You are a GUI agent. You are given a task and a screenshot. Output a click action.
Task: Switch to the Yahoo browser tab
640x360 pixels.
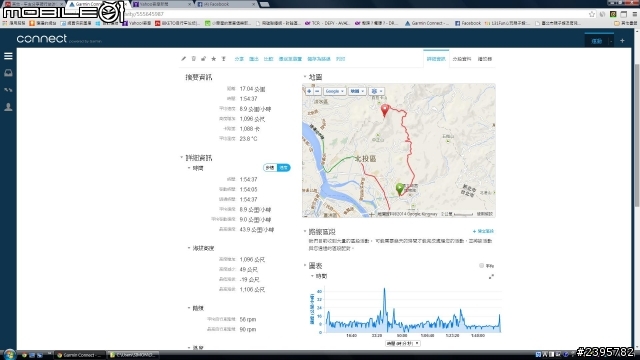tap(161, 4)
